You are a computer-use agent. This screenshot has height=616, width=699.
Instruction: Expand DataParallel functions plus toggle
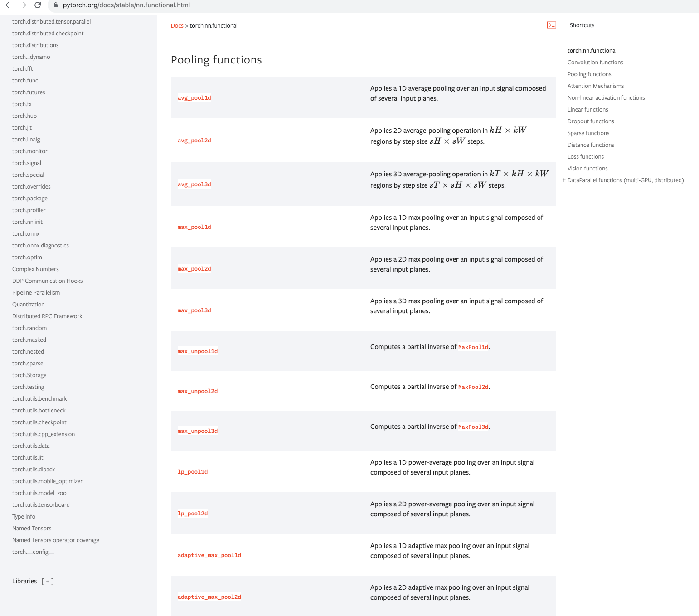(x=564, y=180)
